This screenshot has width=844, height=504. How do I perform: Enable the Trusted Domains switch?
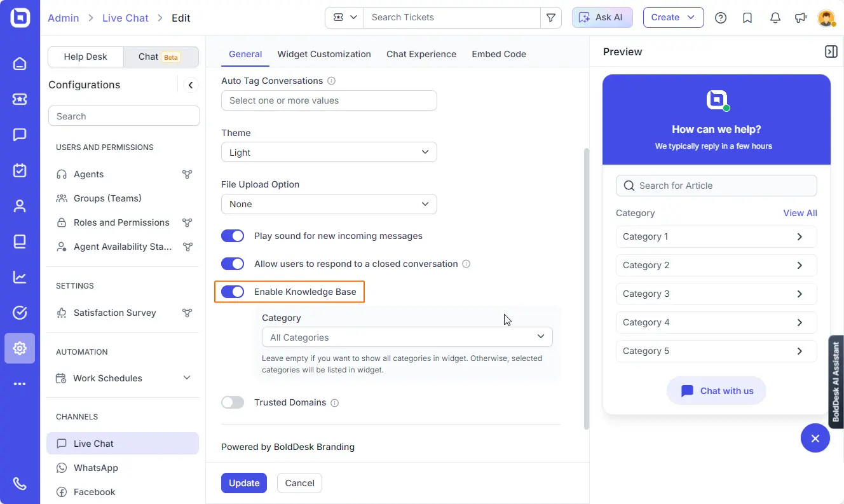[233, 402]
